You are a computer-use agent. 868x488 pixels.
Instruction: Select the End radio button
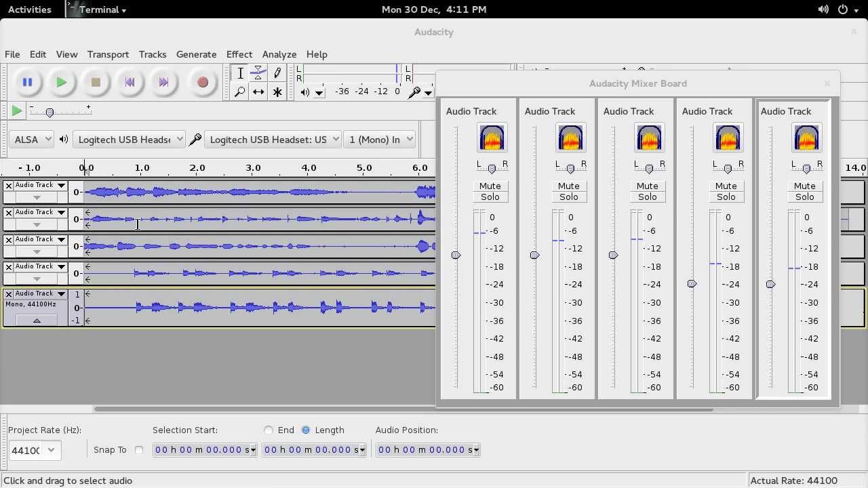point(269,430)
